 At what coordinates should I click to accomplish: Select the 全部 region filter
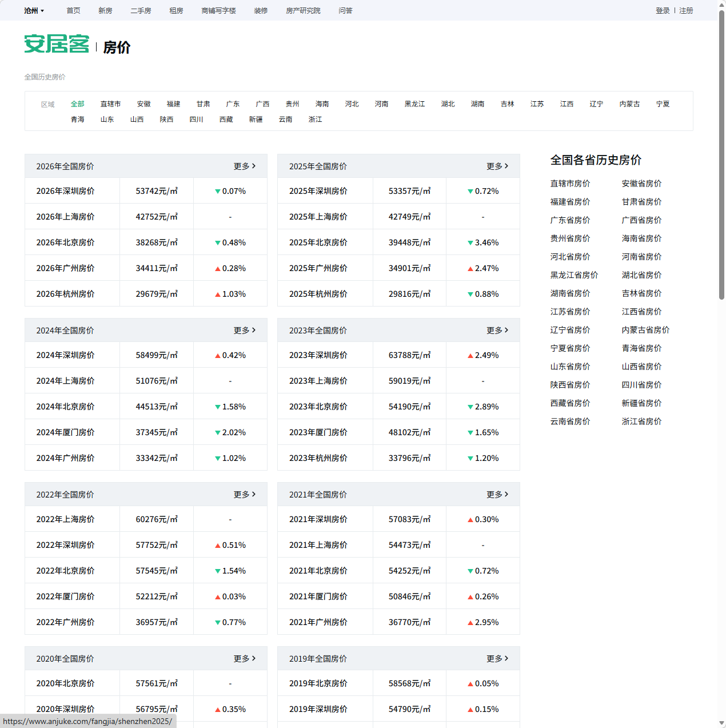(77, 104)
